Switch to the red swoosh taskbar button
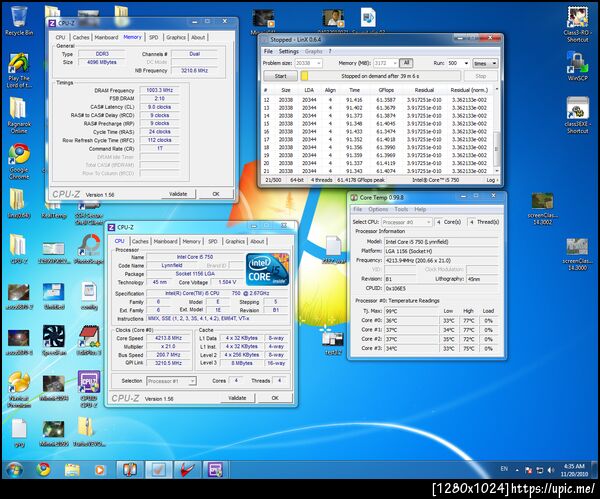600x499 pixels. (x=187, y=470)
